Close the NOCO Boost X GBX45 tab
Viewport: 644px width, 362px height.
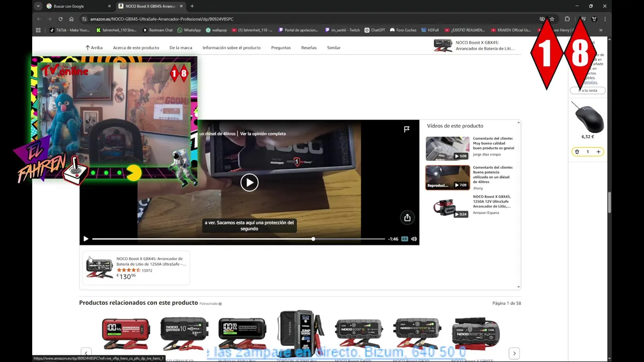tap(181, 6)
